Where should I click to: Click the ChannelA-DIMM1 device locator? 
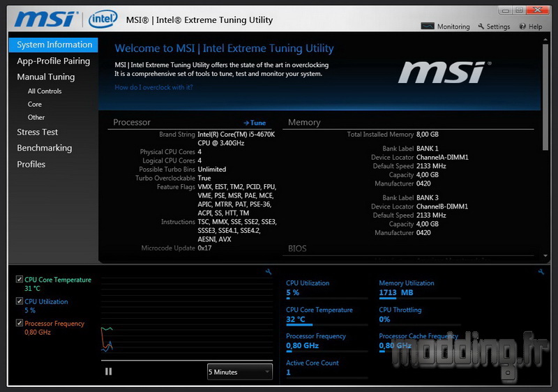click(x=442, y=157)
